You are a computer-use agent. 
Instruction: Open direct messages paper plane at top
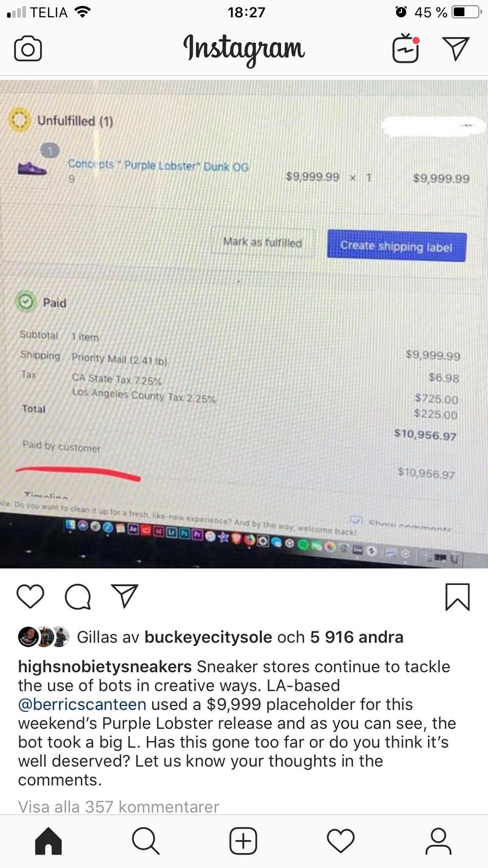(456, 48)
